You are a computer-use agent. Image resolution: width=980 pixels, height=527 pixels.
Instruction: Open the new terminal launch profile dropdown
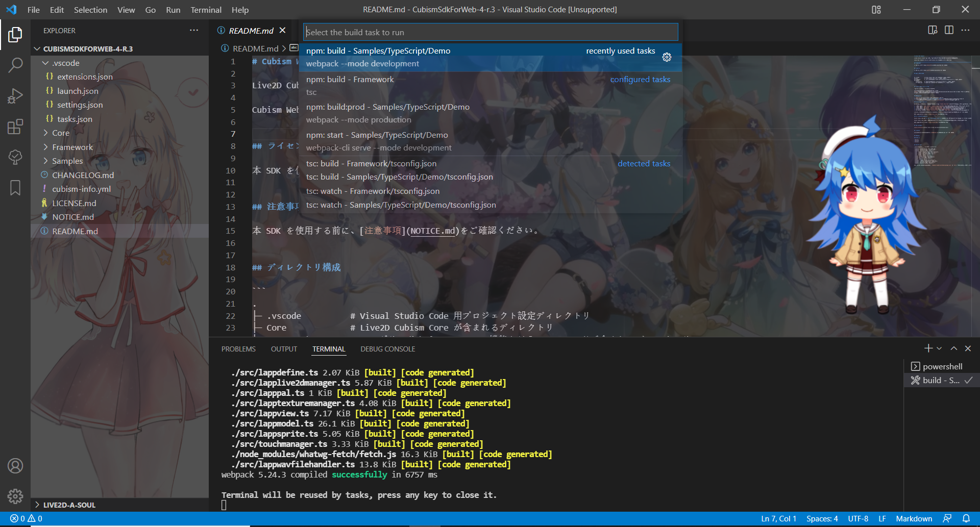(939, 348)
